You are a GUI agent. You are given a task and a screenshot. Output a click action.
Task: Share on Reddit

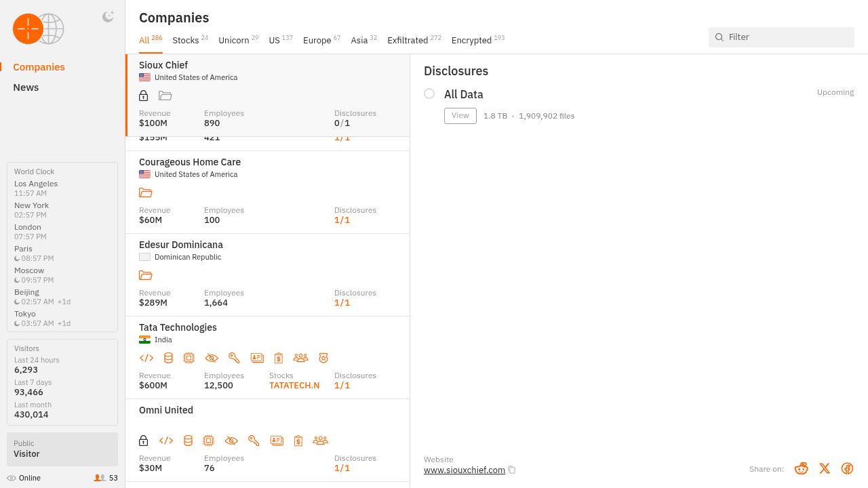point(802,468)
